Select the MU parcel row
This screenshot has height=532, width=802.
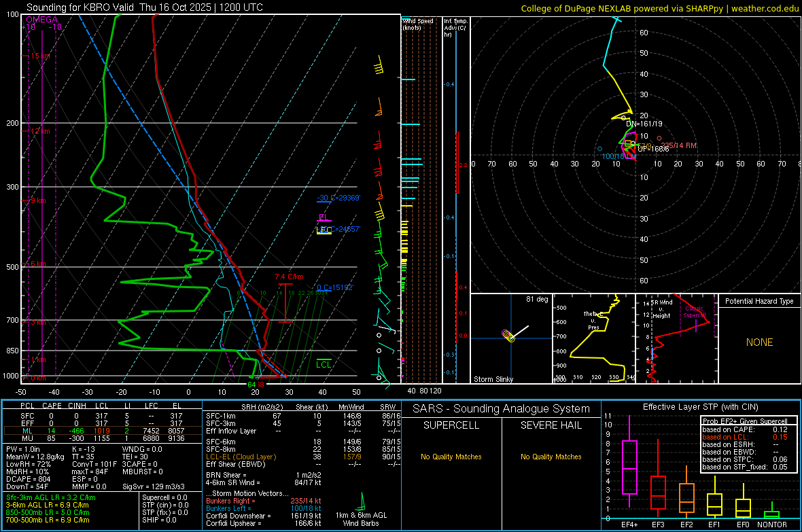tap(102, 438)
